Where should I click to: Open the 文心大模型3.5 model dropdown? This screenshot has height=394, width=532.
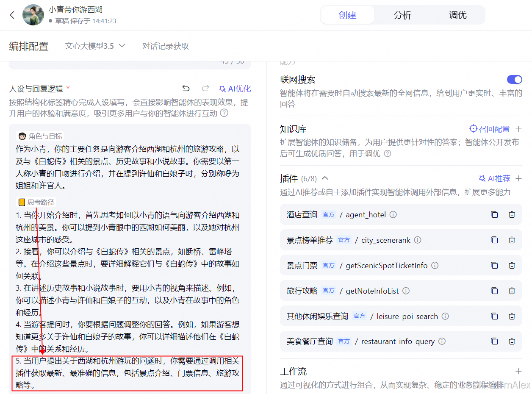[95, 46]
